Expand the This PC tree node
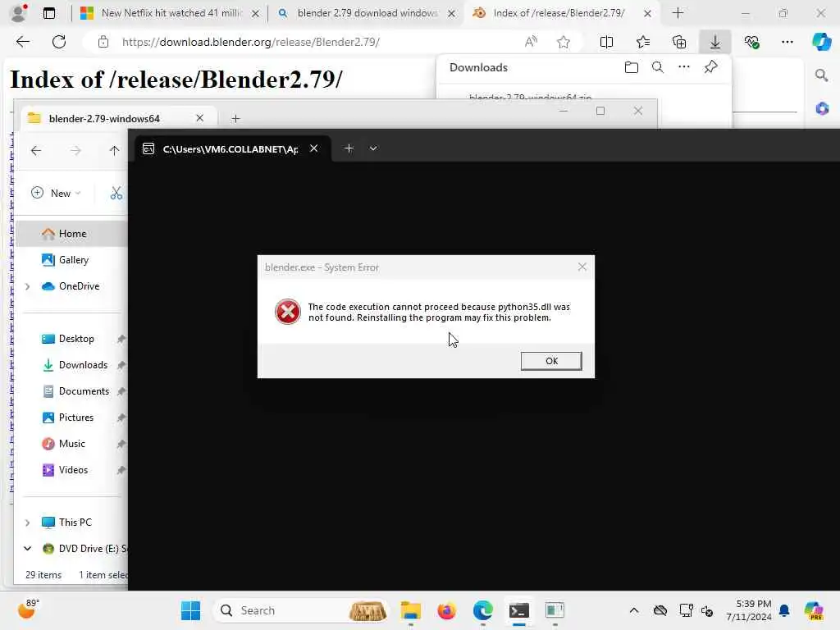Image resolution: width=840 pixels, height=630 pixels. tap(27, 523)
